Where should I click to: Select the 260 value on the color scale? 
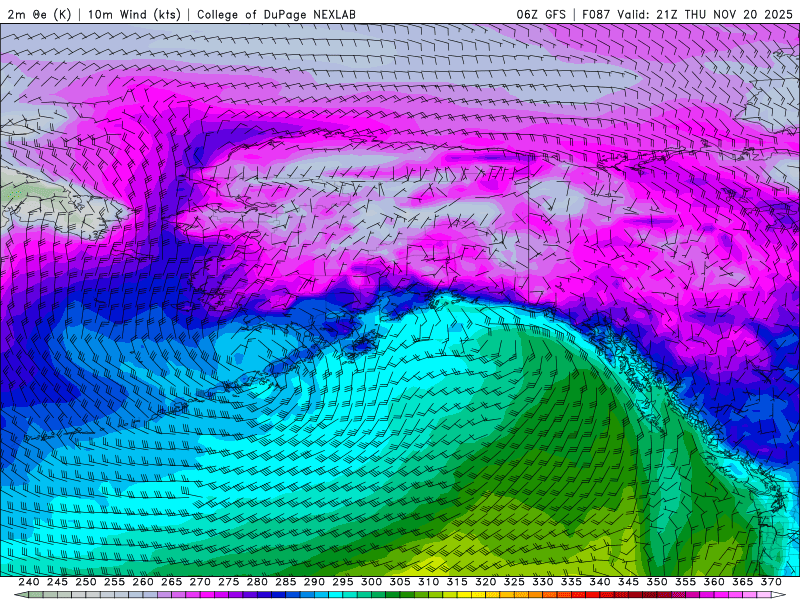pos(143,582)
